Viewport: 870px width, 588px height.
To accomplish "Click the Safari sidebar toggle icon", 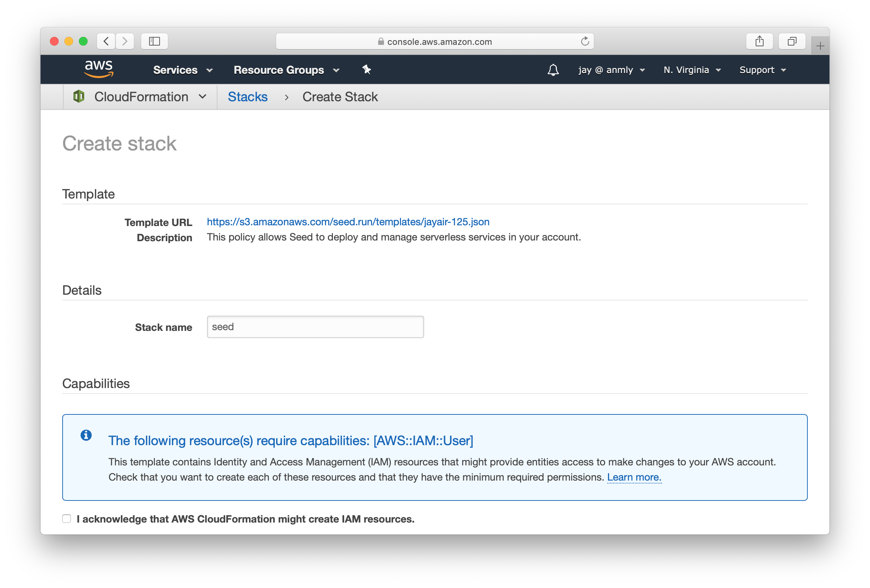I will pyautogui.click(x=154, y=41).
